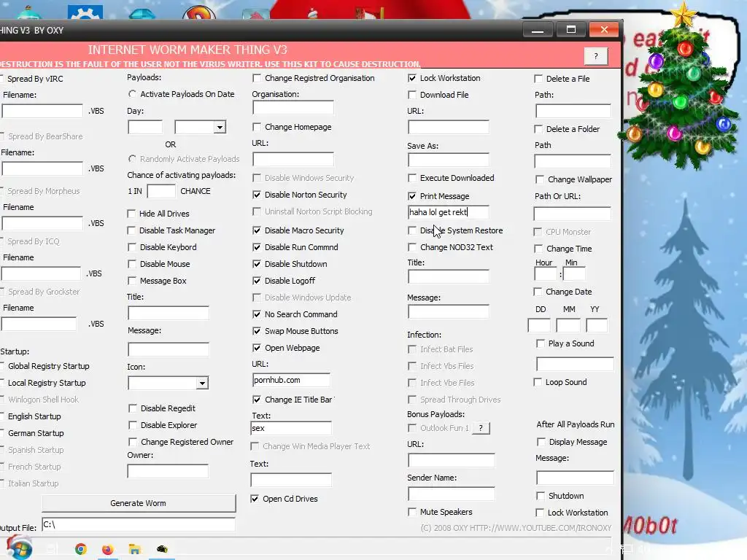Uncheck the Disable Shutdown option
Screen dimensions: 747x560
tap(257, 264)
